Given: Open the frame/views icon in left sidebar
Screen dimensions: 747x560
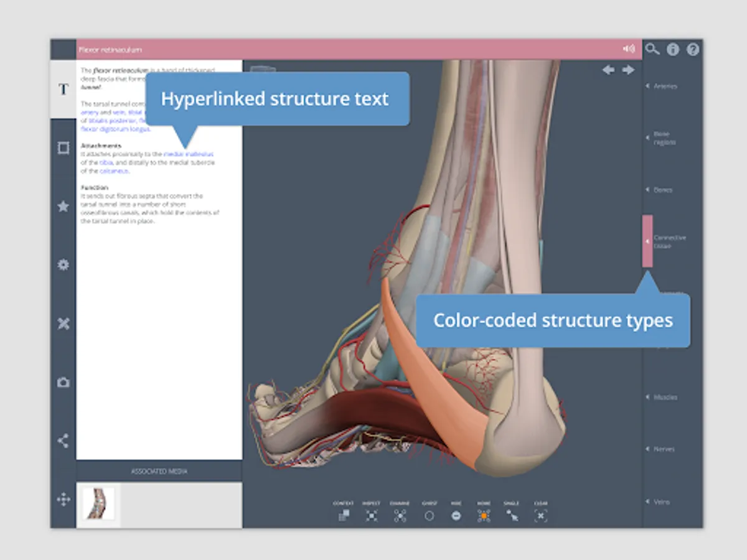Looking at the screenshot, I should tap(63, 148).
